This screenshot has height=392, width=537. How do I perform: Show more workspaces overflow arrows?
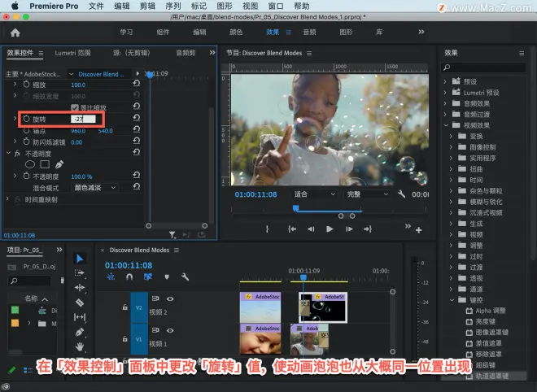[x=421, y=32]
